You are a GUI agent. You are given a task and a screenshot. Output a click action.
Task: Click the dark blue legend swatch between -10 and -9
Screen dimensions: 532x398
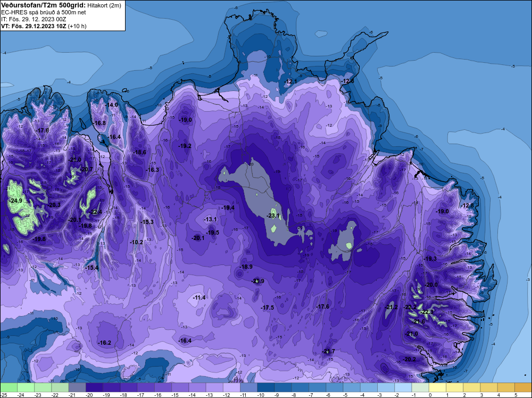coord(266,387)
